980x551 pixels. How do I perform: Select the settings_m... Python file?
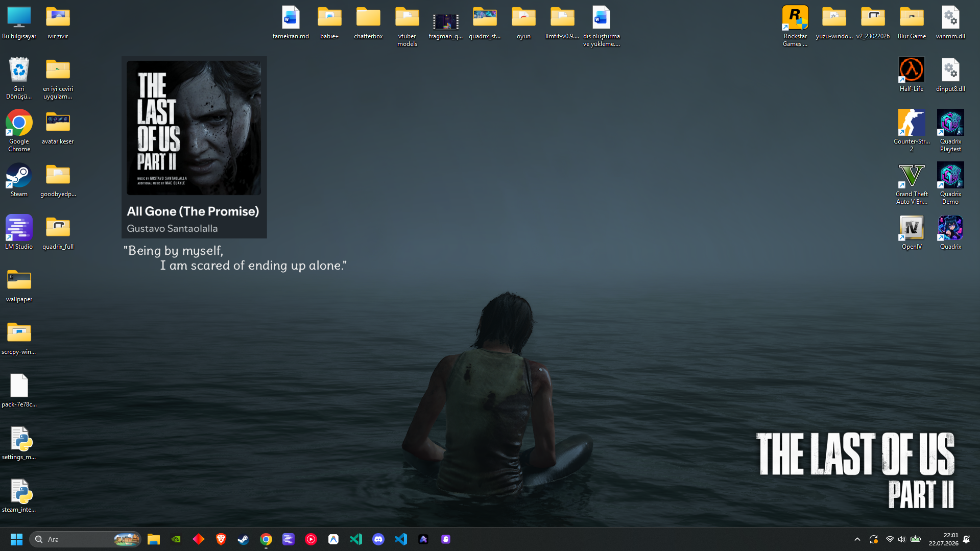tap(19, 443)
